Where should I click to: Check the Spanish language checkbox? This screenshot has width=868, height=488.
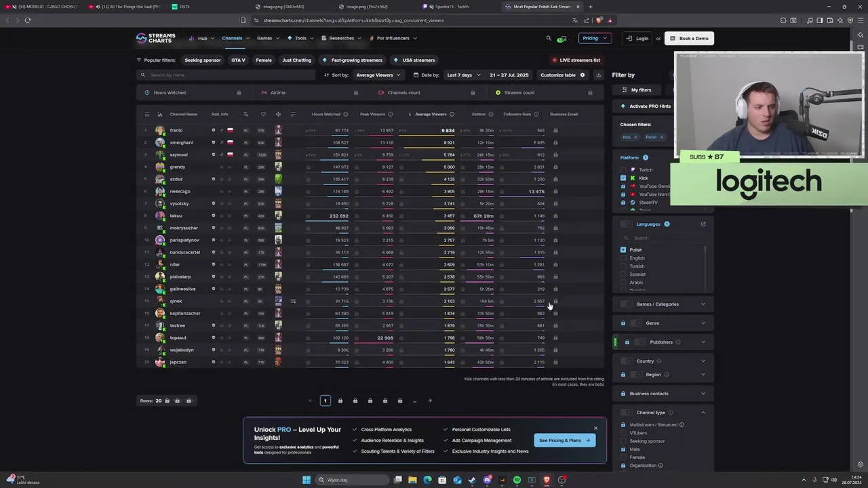click(623, 274)
